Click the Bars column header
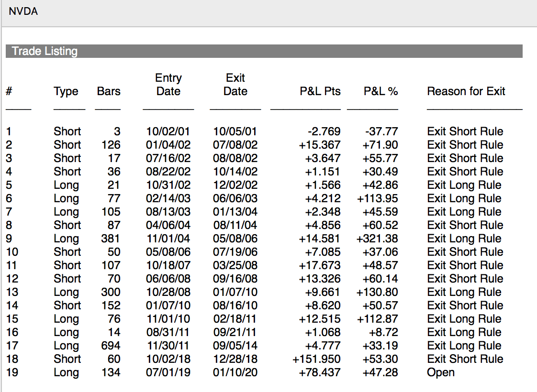Image resolution: width=537 pixels, height=392 pixels. pyautogui.click(x=109, y=91)
